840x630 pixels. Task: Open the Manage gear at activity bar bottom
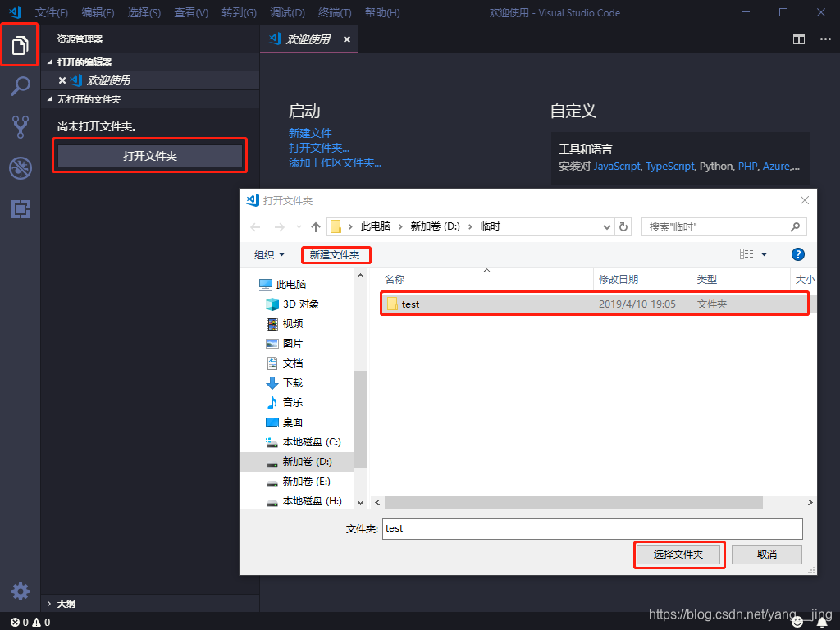(20, 591)
